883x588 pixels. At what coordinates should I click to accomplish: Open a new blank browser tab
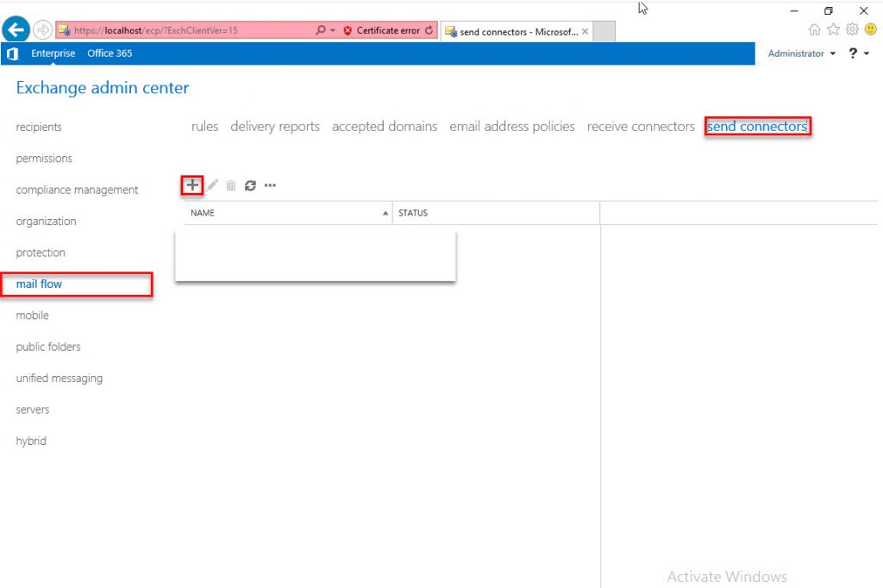pos(604,32)
